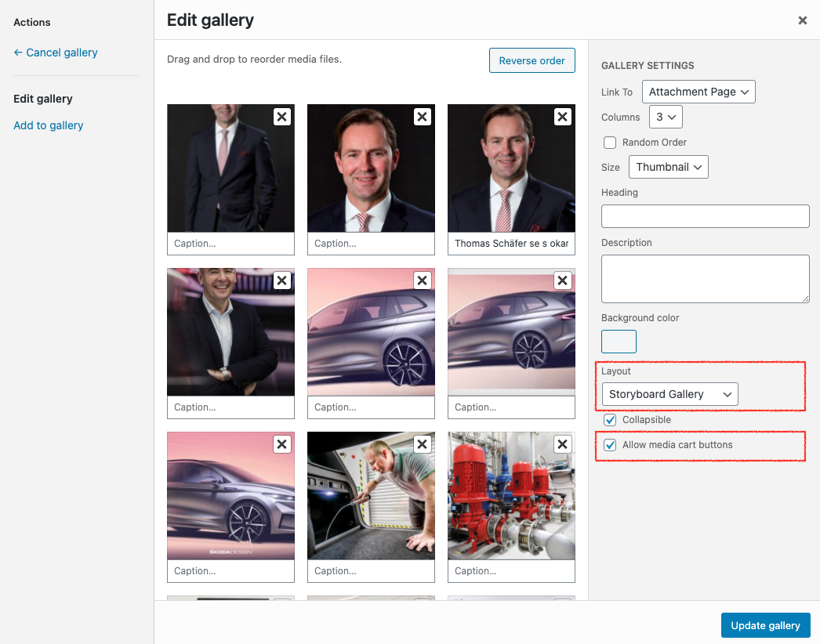
Task: Select the close-up smiling man thumbnail
Action: [371, 168]
